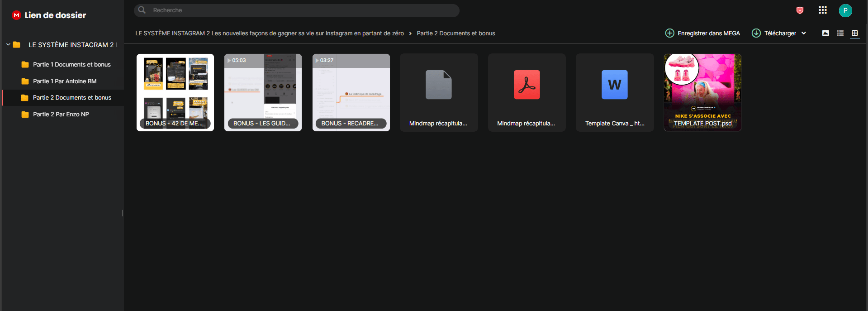Open the Télécharger dropdown arrow
The height and width of the screenshot is (311, 868).
coord(804,33)
